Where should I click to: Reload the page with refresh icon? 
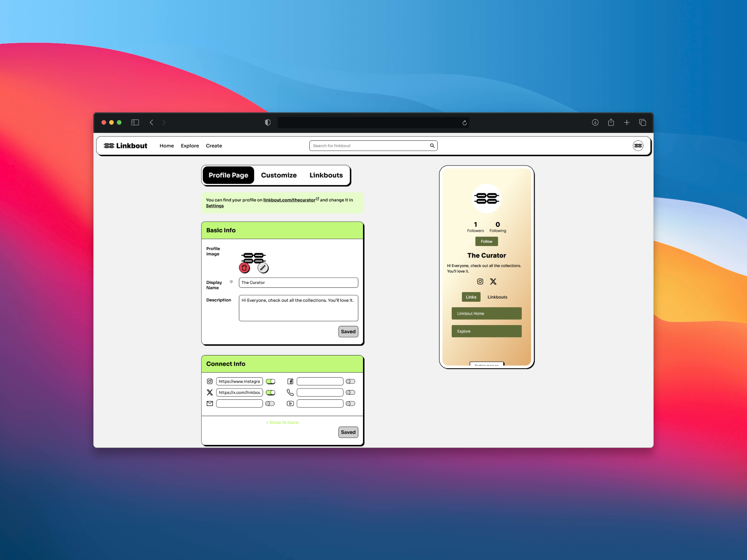coord(465,123)
